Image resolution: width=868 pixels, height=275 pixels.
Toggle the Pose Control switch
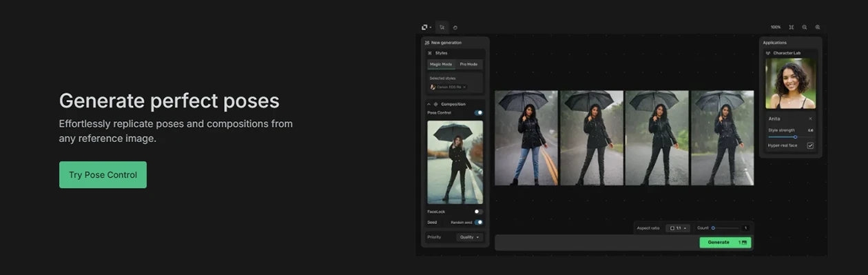(478, 112)
